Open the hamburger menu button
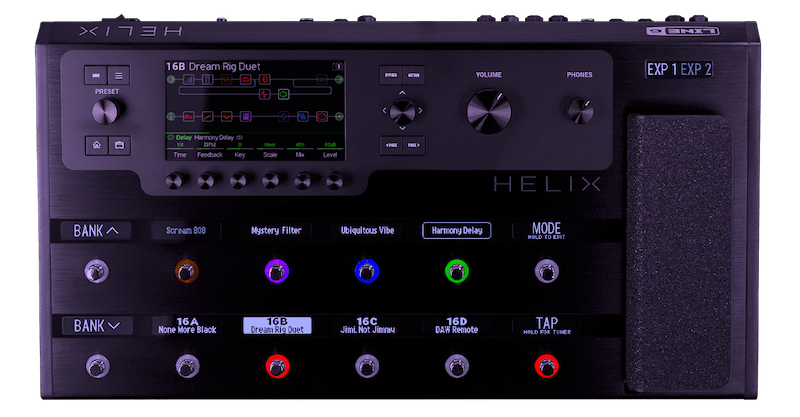The image size is (800, 417). [118, 76]
